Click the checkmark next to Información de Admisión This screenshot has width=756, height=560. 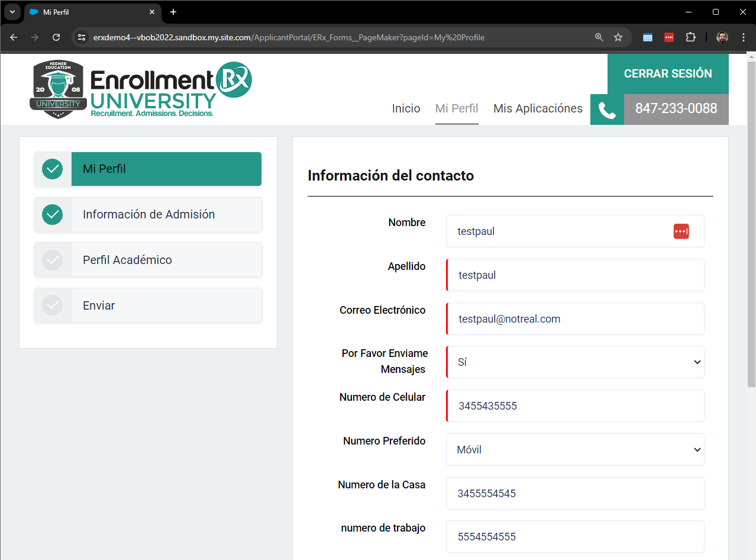point(53,214)
